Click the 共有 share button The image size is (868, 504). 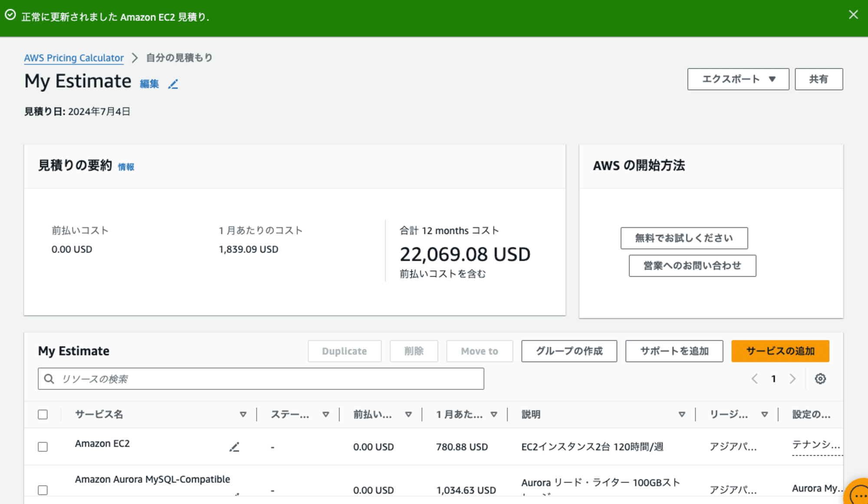[819, 79]
